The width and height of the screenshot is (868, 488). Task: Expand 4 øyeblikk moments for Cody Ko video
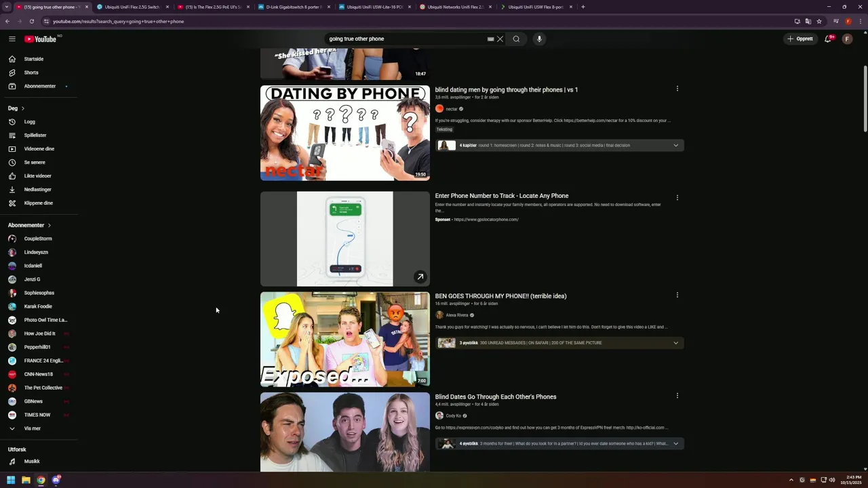coord(559,444)
